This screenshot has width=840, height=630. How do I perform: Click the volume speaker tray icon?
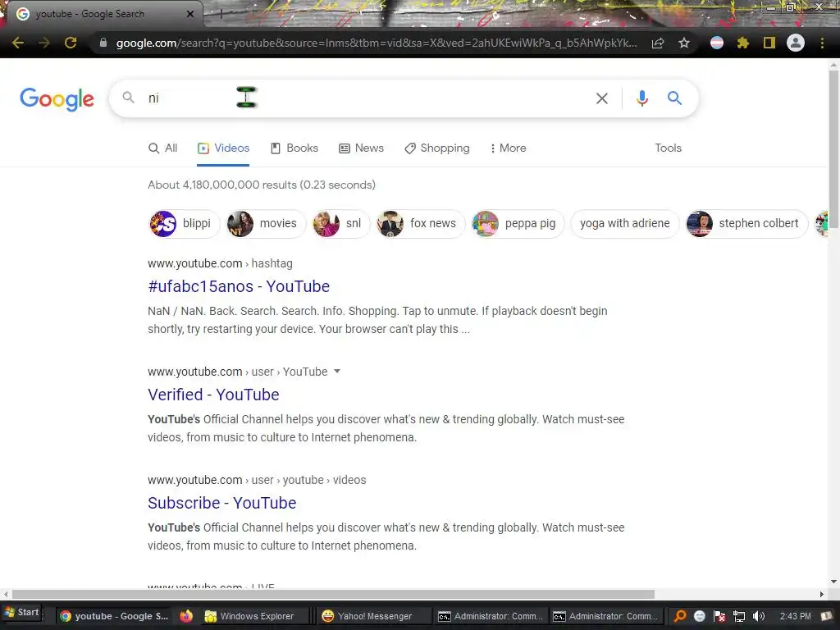(x=759, y=616)
